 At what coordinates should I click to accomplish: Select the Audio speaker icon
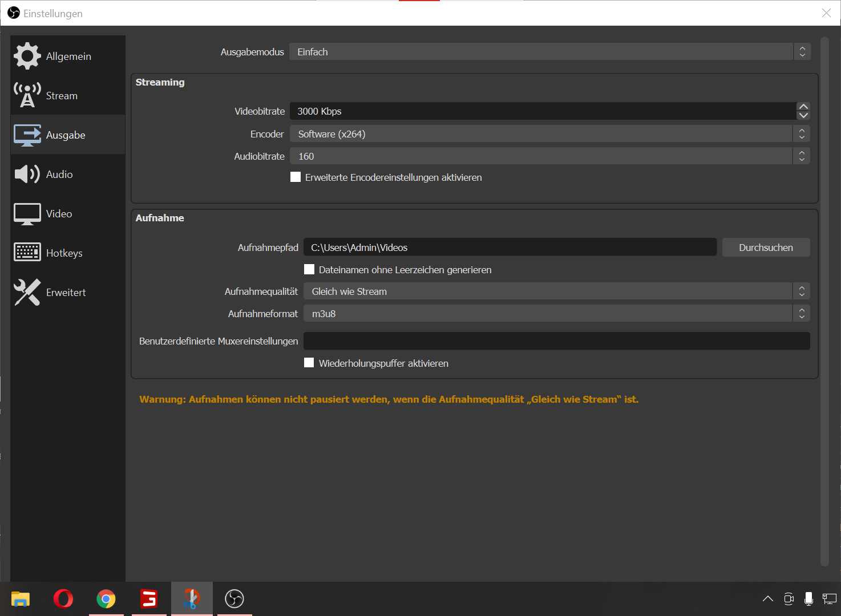[27, 174]
